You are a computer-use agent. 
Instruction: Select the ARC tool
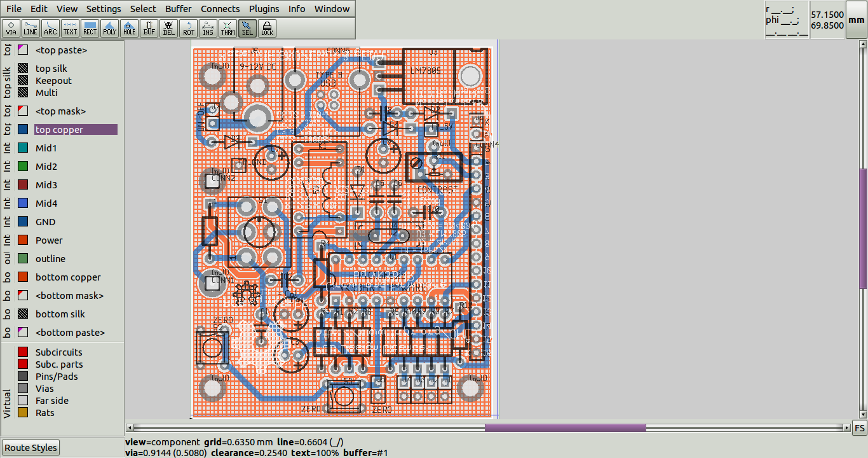click(50, 28)
